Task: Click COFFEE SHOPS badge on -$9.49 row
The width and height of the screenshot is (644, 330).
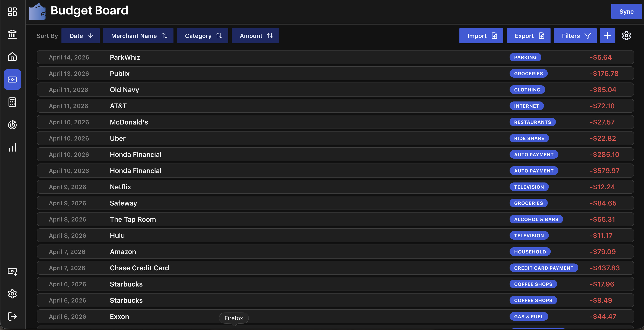Action: tap(533, 300)
